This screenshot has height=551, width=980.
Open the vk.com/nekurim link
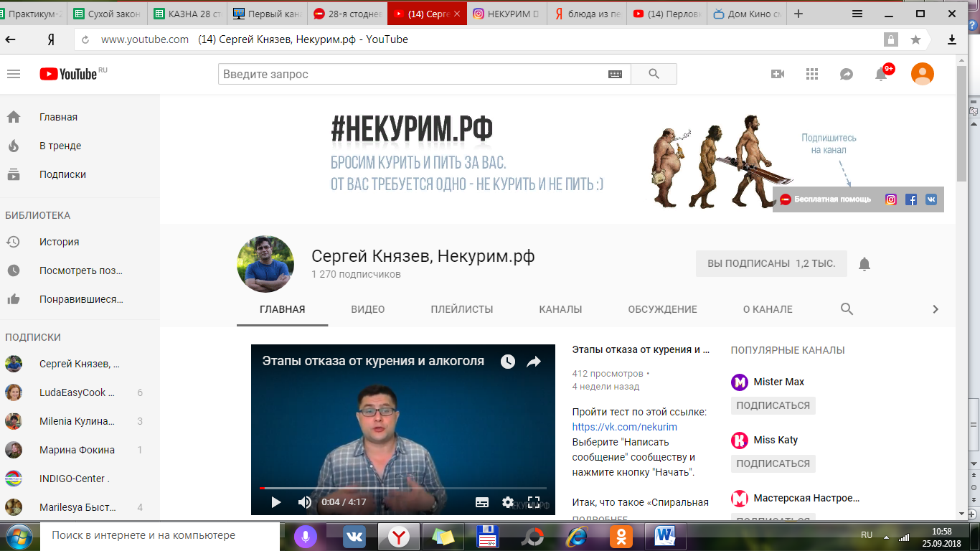625,427
